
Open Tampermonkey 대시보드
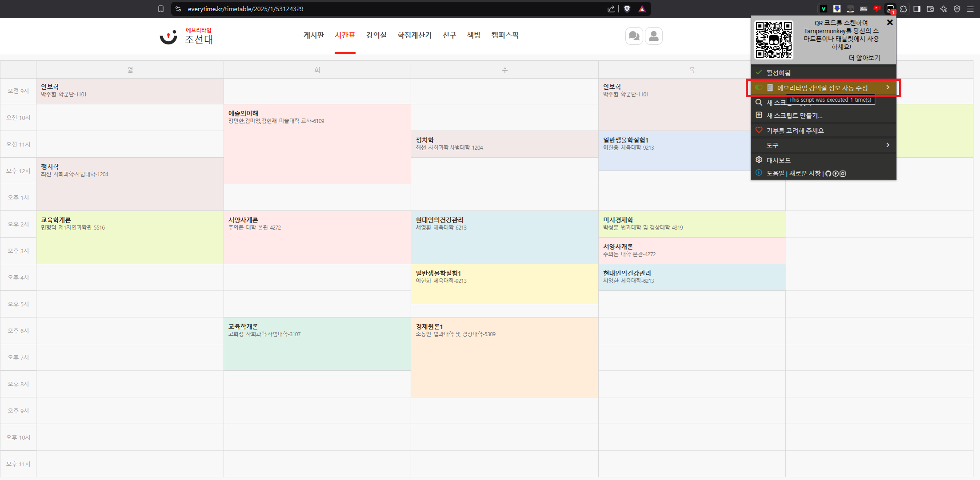pyautogui.click(x=778, y=160)
